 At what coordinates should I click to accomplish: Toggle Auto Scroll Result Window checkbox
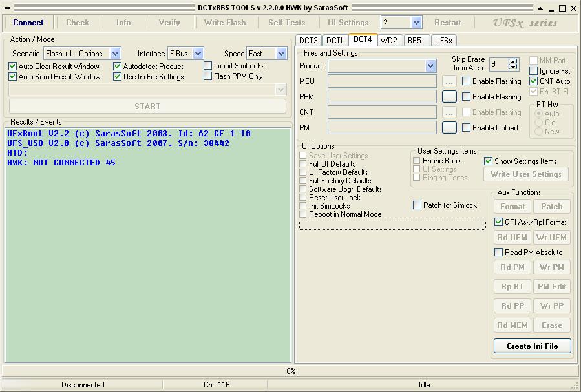coord(12,77)
